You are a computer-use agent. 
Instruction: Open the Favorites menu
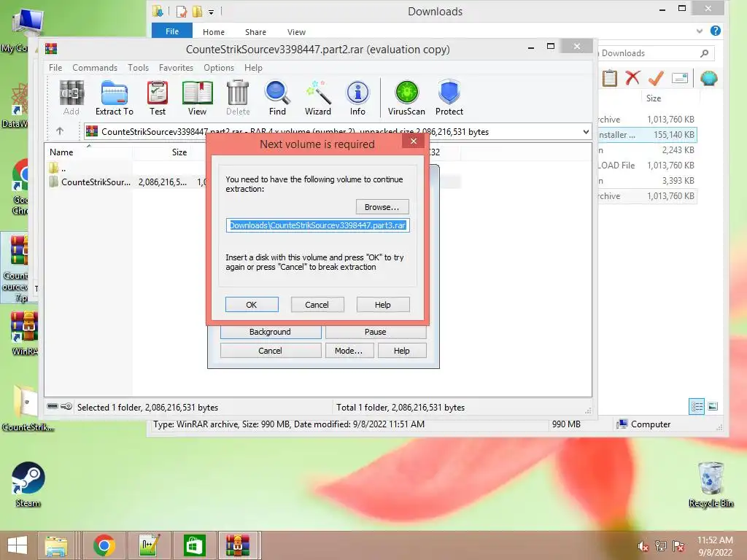click(x=176, y=68)
